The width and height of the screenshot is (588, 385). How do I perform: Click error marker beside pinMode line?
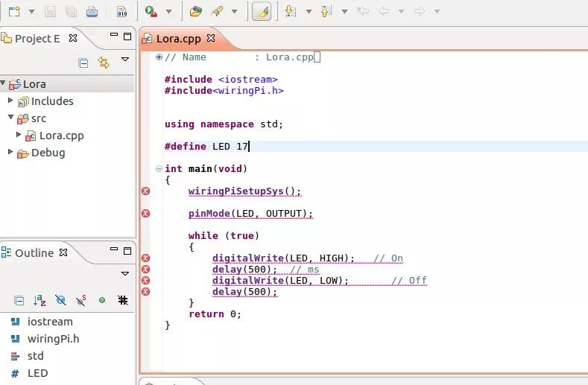(x=145, y=213)
